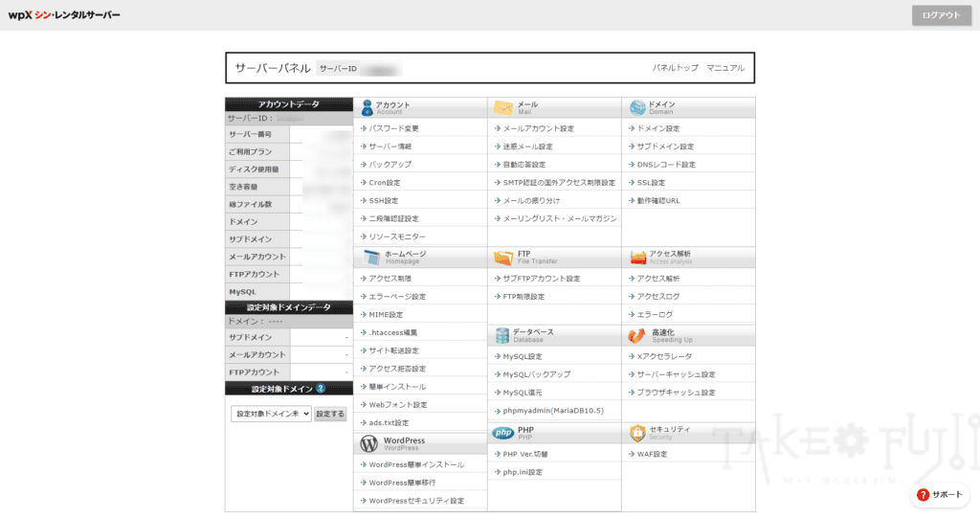Click the blue help icon beside 設定対象ドメイン
Screen dimensions: 980x518
321,389
